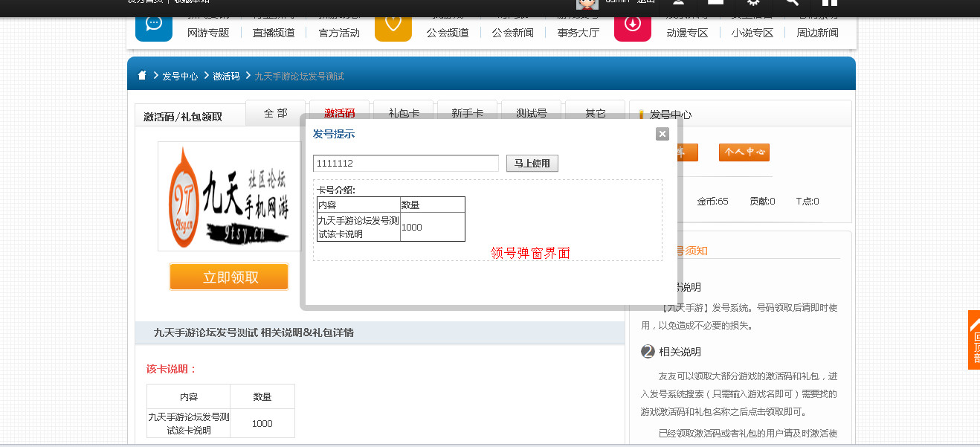Screen dimensions: 980x447
Task: Close the 发号提示 popup dialog
Action: point(663,134)
